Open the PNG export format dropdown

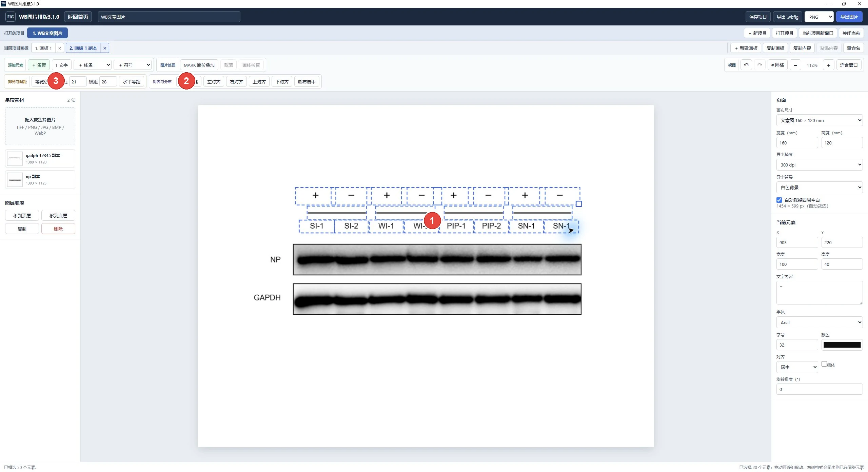pyautogui.click(x=819, y=17)
